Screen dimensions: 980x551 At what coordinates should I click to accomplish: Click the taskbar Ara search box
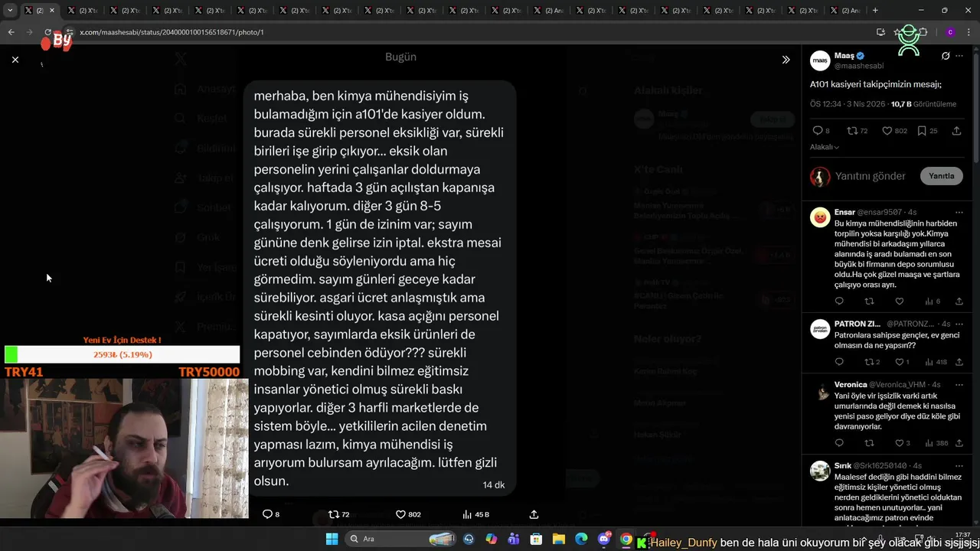point(401,539)
